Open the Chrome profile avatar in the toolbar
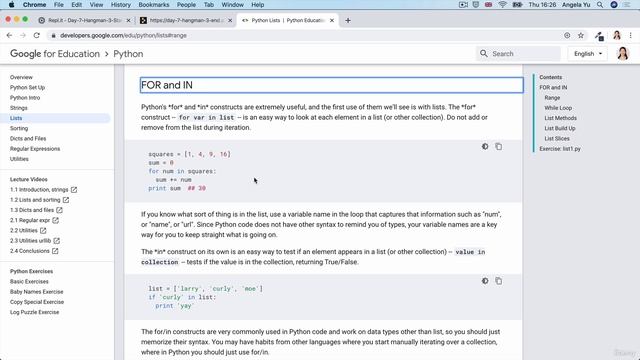The image size is (640, 360). [x=617, y=36]
